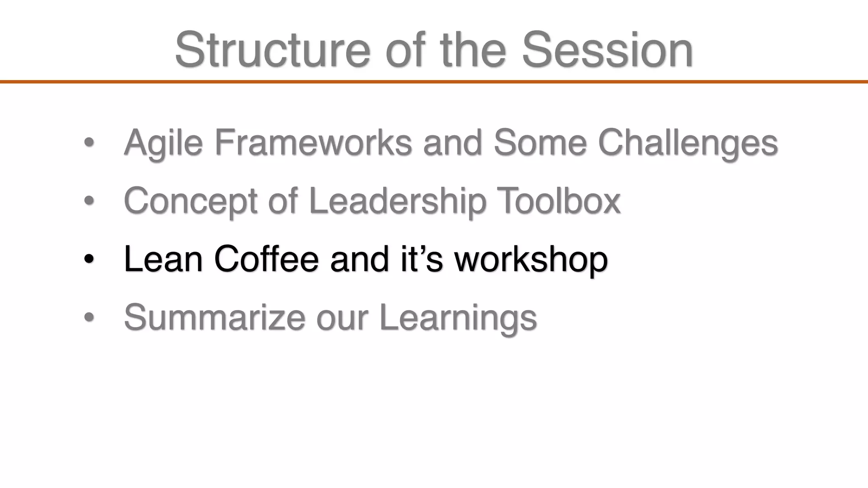
Task: Click the bullet dot before 'Summarize our Learnings'
Action: click(89, 317)
